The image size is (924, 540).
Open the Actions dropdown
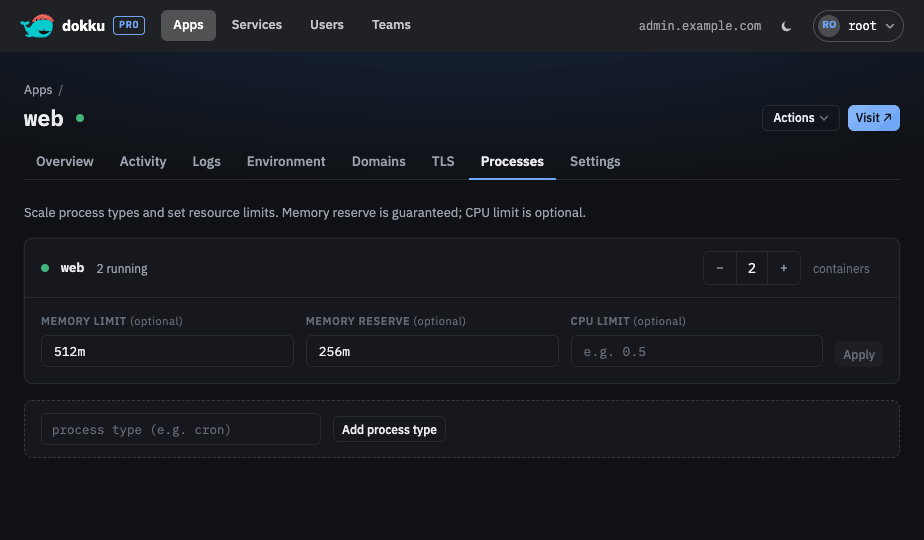pos(800,118)
